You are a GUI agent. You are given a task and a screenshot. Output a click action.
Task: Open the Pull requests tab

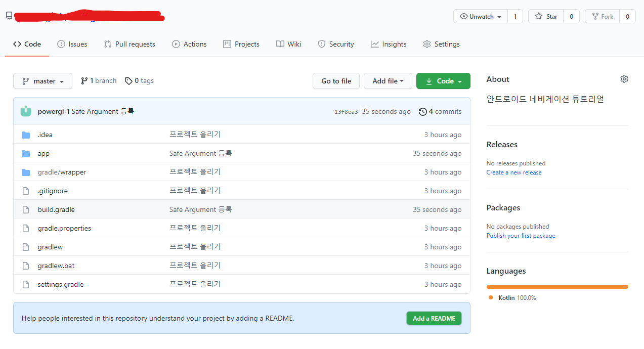tap(130, 44)
